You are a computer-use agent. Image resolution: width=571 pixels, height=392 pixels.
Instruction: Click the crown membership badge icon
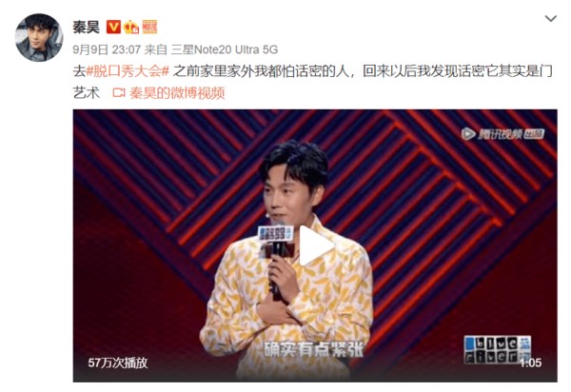tap(131, 28)
